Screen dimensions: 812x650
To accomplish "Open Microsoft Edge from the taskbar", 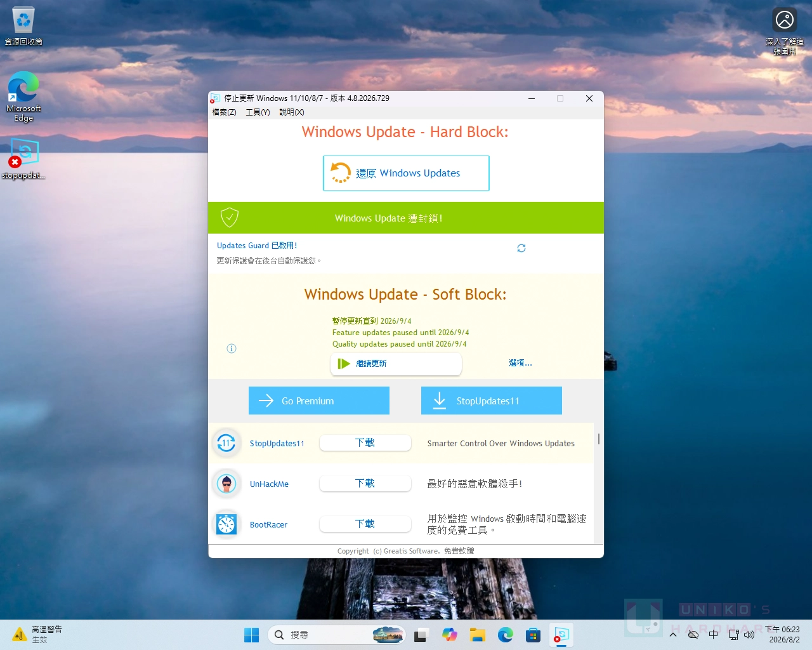I will 506,635.
